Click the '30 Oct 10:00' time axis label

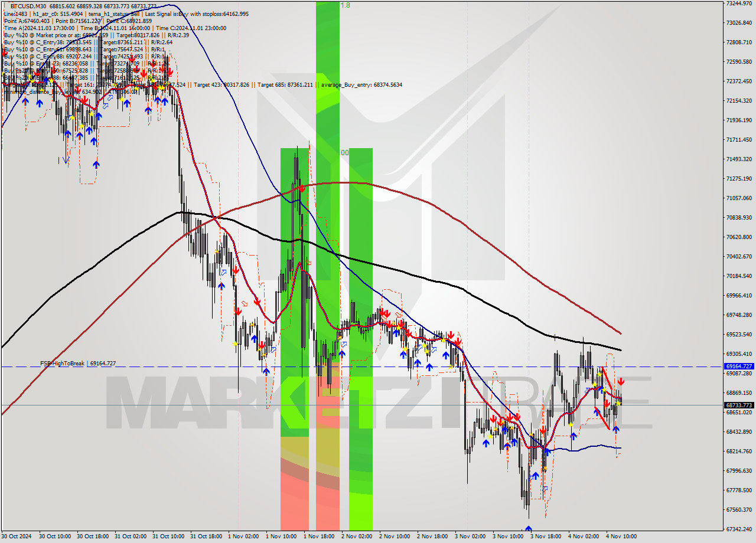(x=54, y=537)
